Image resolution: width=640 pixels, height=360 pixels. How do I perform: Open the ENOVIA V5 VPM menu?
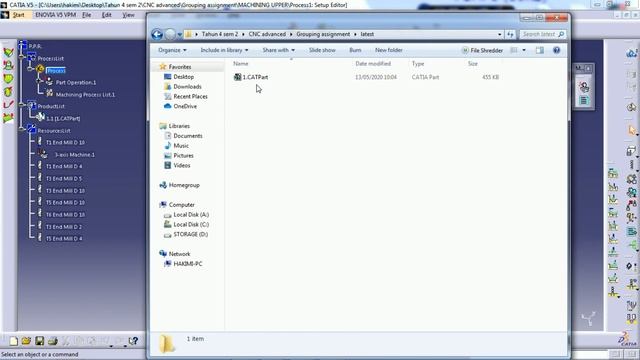[x=55, y=15]
